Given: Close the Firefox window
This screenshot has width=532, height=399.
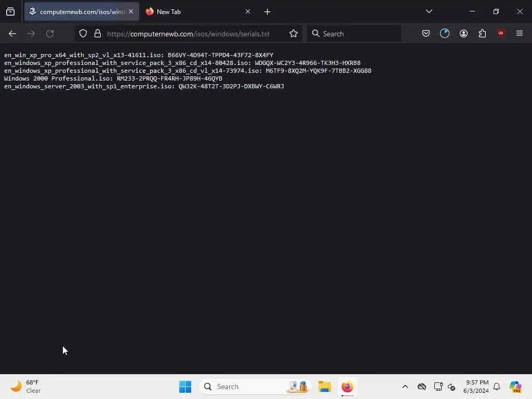Looking at the screenshot, I should click(x=520, y=11).
